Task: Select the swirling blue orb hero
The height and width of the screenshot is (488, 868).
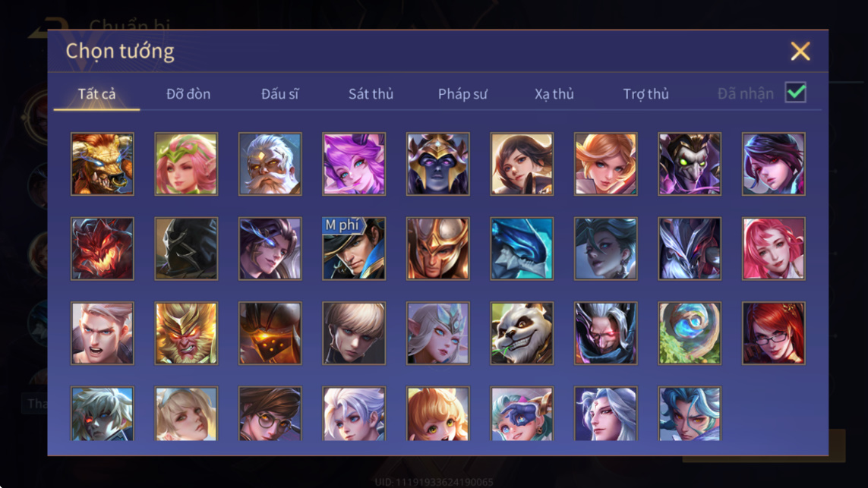Action: 690,333
